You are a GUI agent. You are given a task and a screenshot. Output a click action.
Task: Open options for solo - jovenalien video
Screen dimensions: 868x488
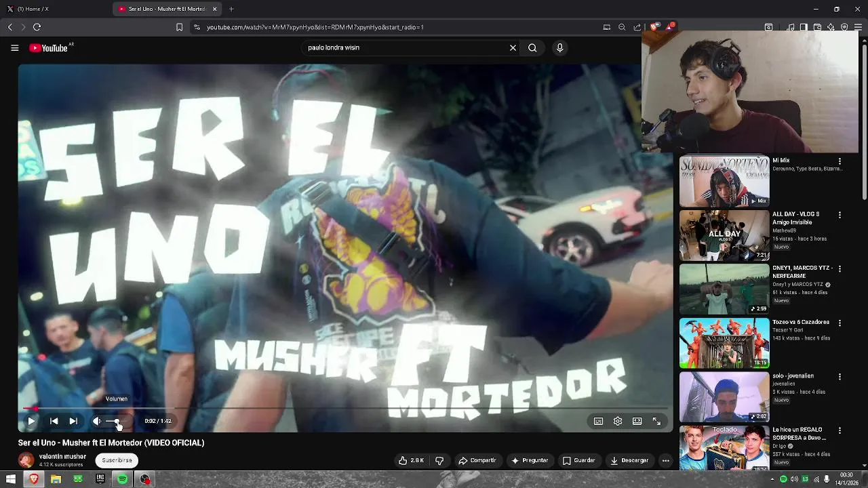[x=840, y=377]
